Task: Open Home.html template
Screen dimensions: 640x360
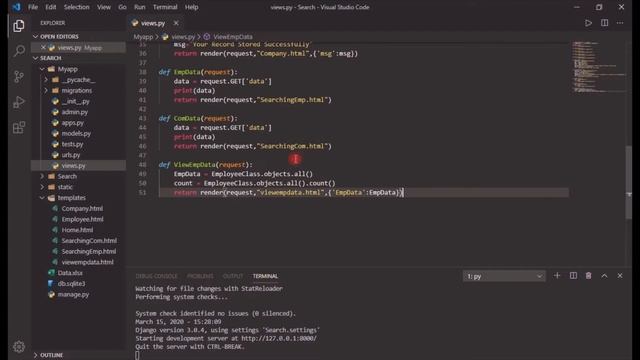Action: [x=77, y=230]
